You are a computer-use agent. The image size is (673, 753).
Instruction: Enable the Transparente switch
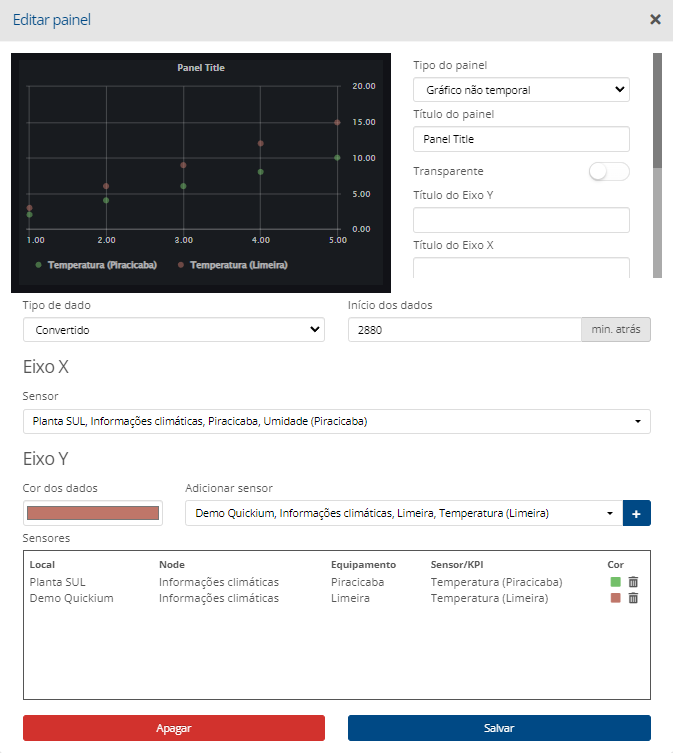[609, 172]
